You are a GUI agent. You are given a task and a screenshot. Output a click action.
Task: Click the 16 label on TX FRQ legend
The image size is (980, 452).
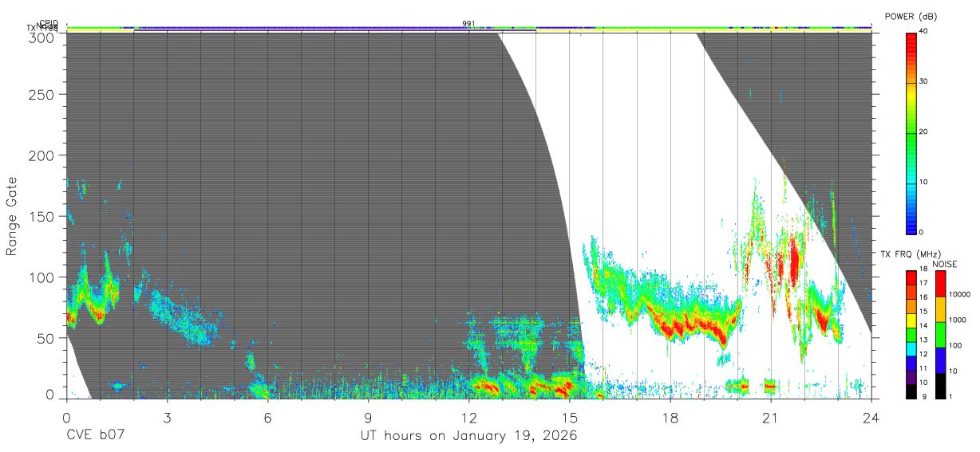coord(922,297)
